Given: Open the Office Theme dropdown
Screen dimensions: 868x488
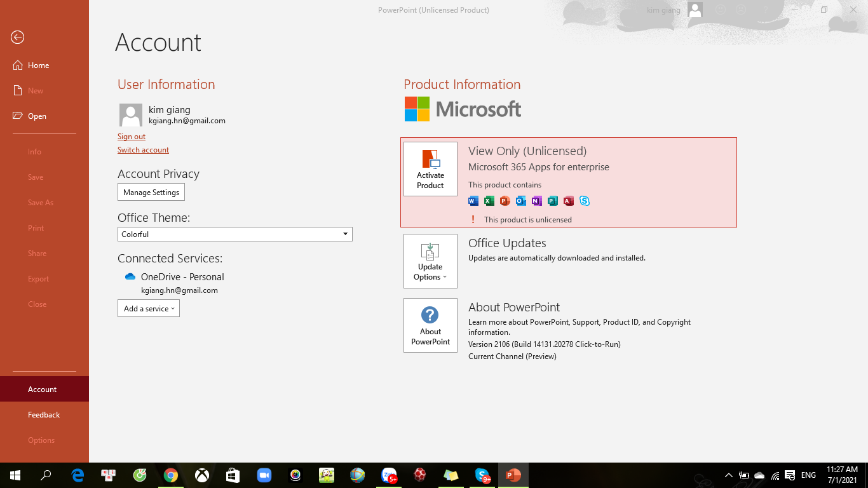Looking at the screenshot, I should pos(235,234).
